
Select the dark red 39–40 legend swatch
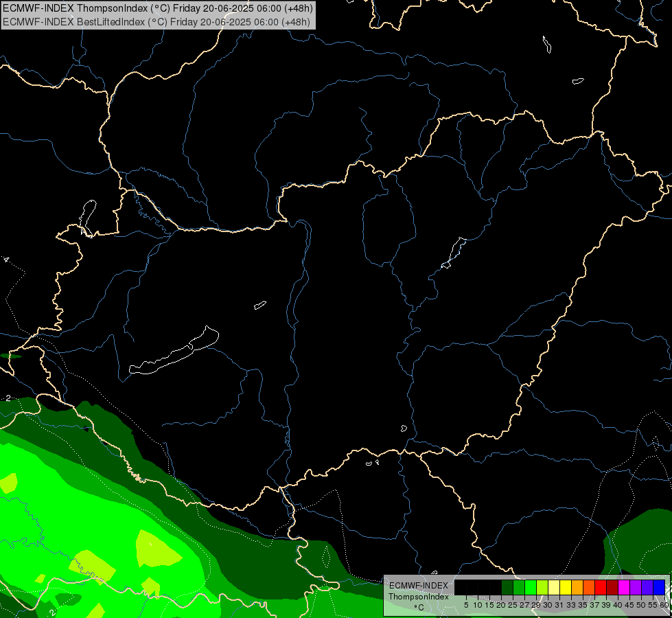pos(612,587)
